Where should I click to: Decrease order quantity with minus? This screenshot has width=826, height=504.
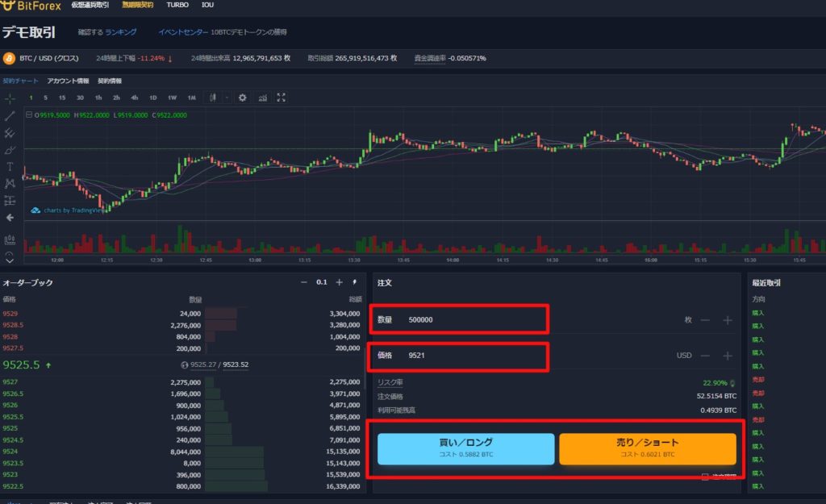(705, 320)
